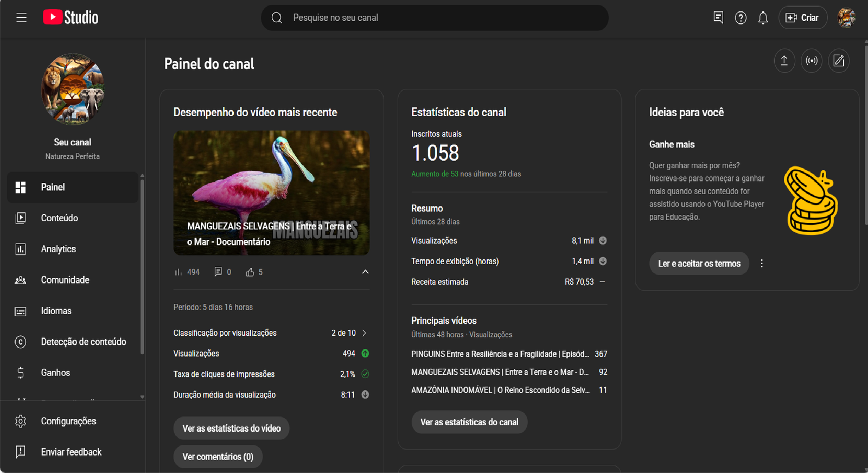Viewport: 868px width, 473px height.
Task: Click the YouTube Studio logo
Action: pyautogui.click(x=71, y=17)
